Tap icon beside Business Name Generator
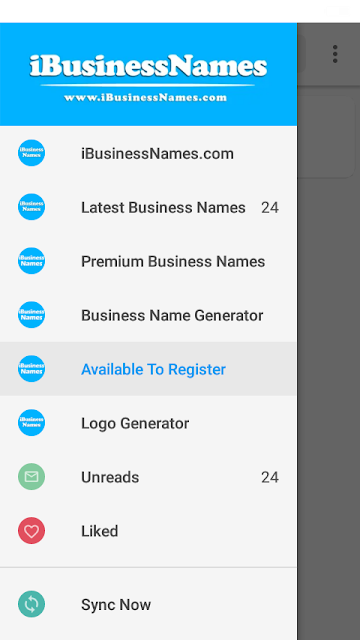Image resolution: width=360 pixels, height=640 pixels. [31, 315]
